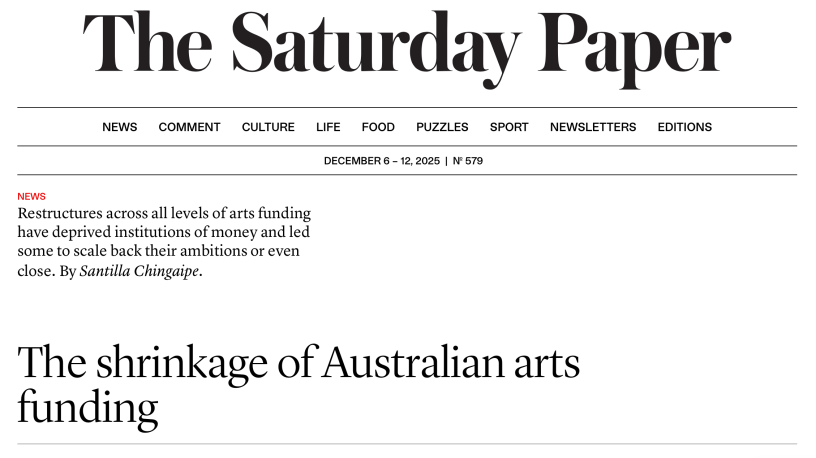Browse past Editions
This screenshot has height=458, width=816.
point(684,127)
